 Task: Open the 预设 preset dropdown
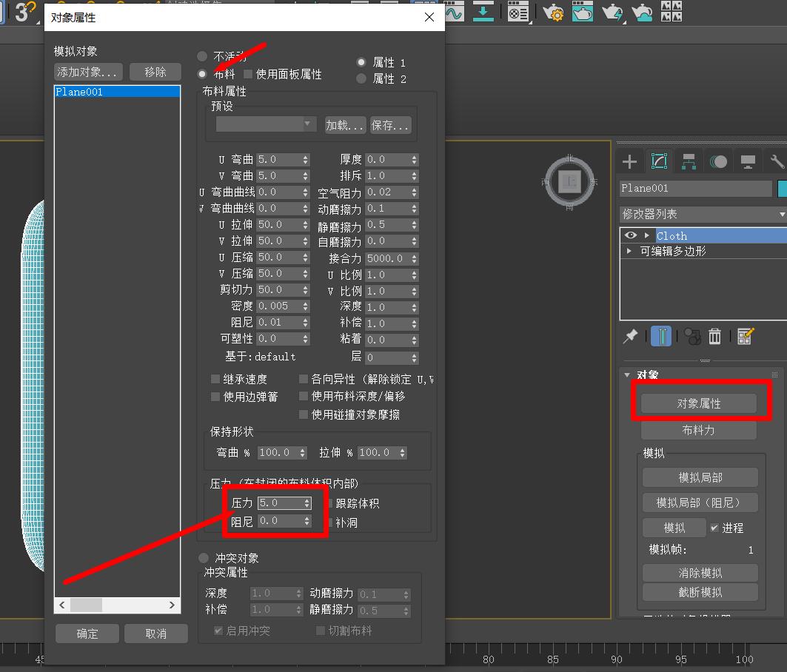tap(266, 124)
